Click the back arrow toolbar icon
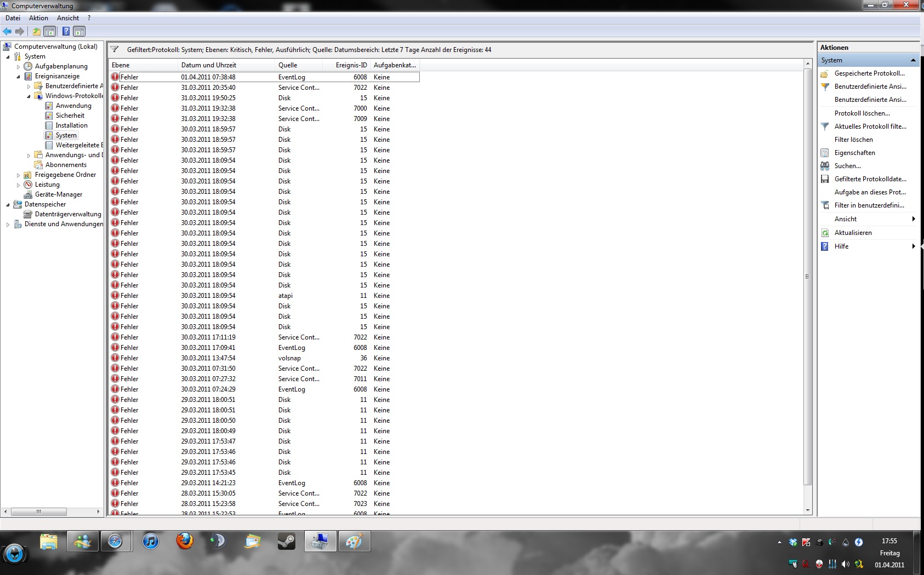The height and width of the screenshot is (575, 924). [x=7, y=32]
